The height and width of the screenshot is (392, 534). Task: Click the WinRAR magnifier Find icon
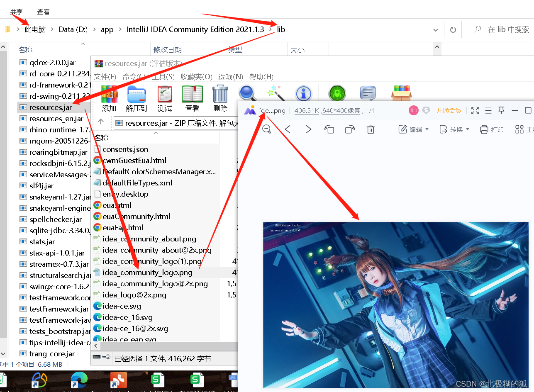[x=247, y=93]
